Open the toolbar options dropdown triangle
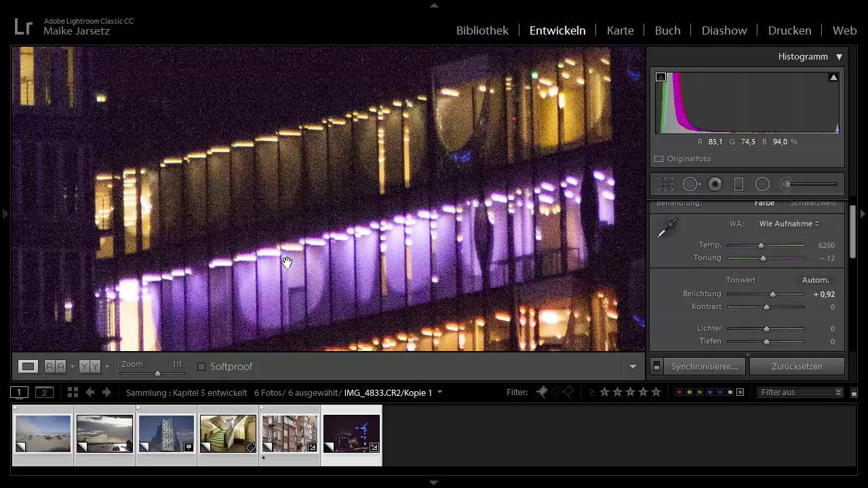The height and width of the screenshot is (488, 868). 633,367
